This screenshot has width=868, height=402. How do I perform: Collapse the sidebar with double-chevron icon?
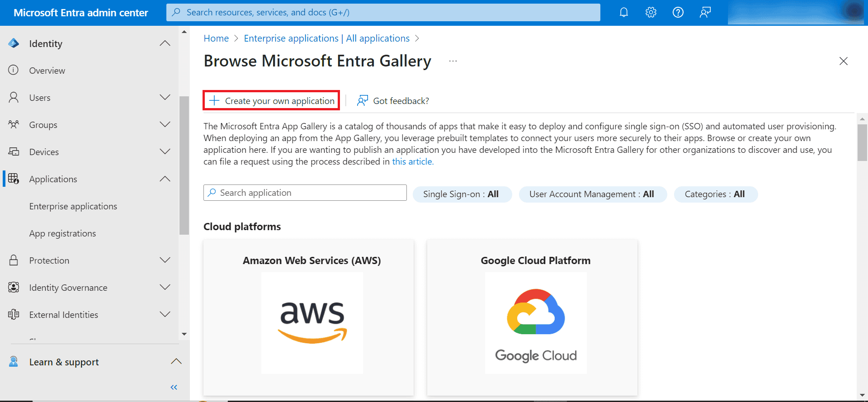[x=174, y=387]
